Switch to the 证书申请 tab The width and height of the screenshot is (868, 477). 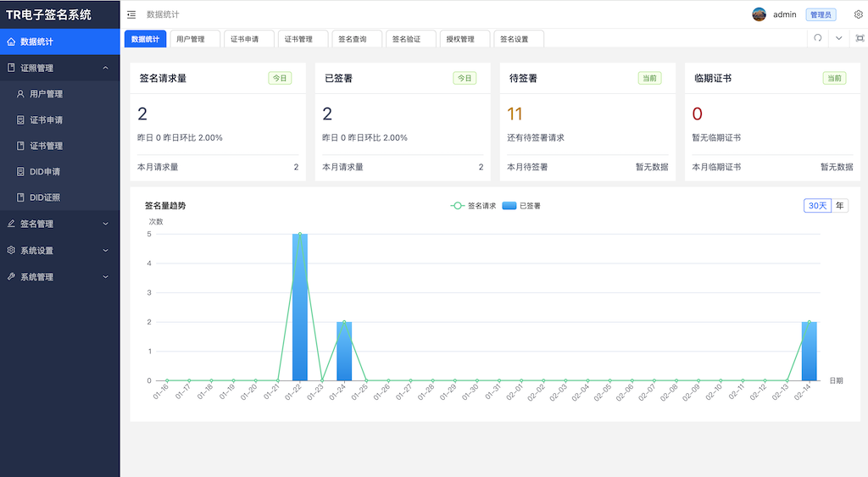tap(249, 39)
